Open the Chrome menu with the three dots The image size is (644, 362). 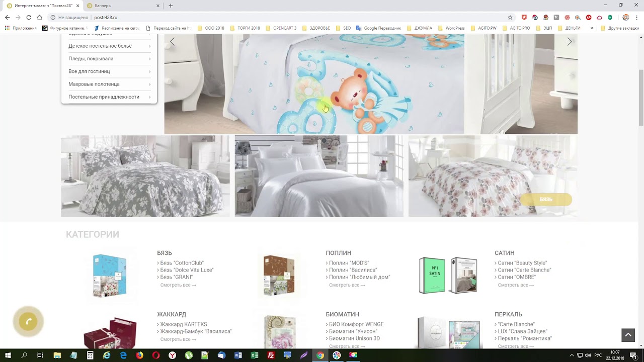pos(637,17)
